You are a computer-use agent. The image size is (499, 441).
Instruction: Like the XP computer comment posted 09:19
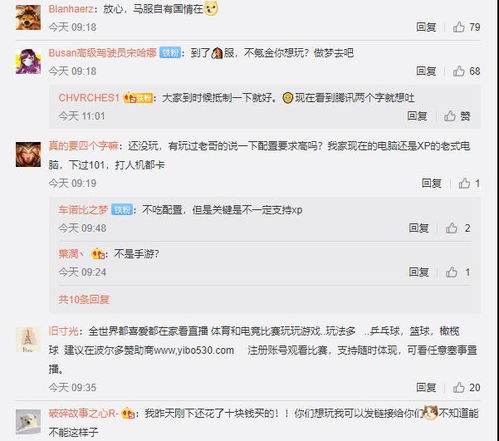coord(464,183)
